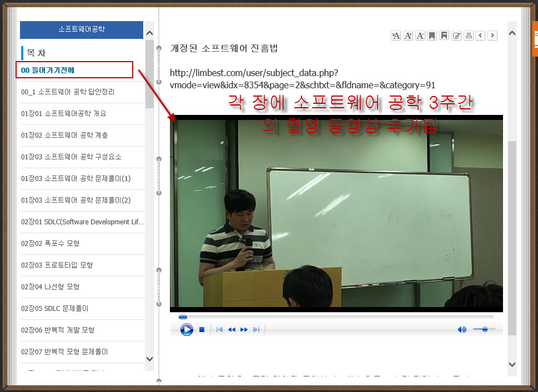Stop the video playback
Image resolution: width=538 pixels, height=392 pixels.
pyautogui.click(x=202, y=329)
